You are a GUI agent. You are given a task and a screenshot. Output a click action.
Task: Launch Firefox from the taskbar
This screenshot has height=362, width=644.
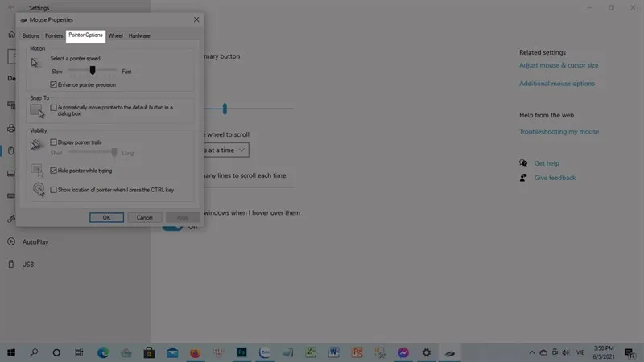[195, 352]
